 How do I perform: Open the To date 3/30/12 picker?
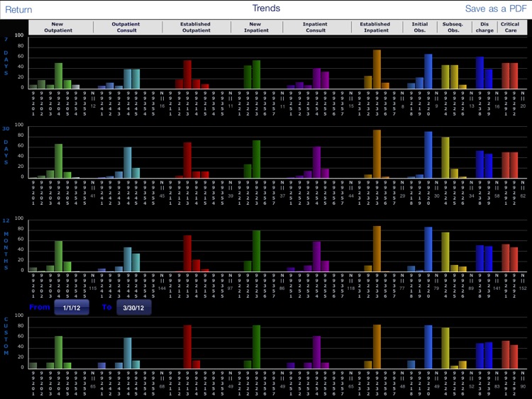point(133,308)
